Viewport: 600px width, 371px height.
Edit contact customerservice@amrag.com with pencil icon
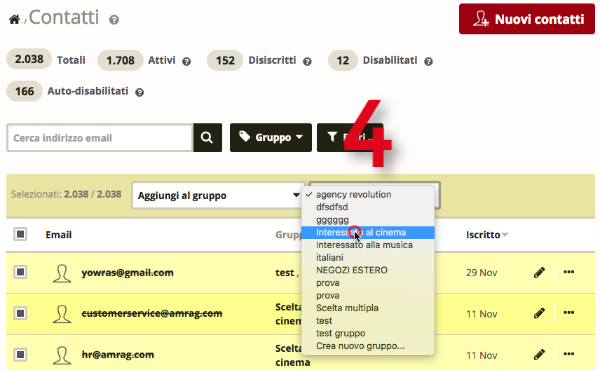539,314
